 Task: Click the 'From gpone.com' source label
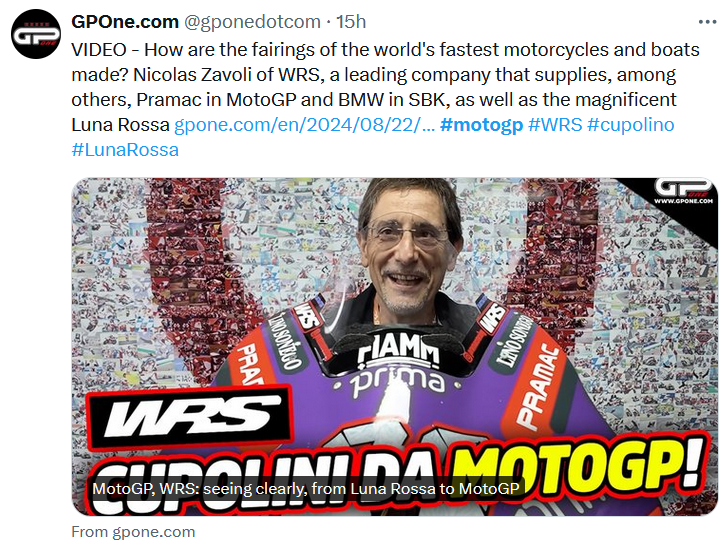(133, 532)
